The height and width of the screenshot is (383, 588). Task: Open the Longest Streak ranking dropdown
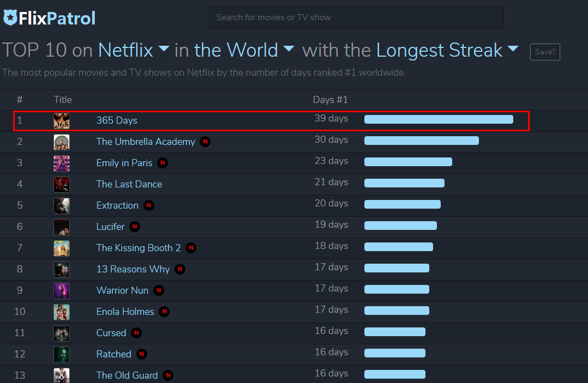[x=447, y=50]
